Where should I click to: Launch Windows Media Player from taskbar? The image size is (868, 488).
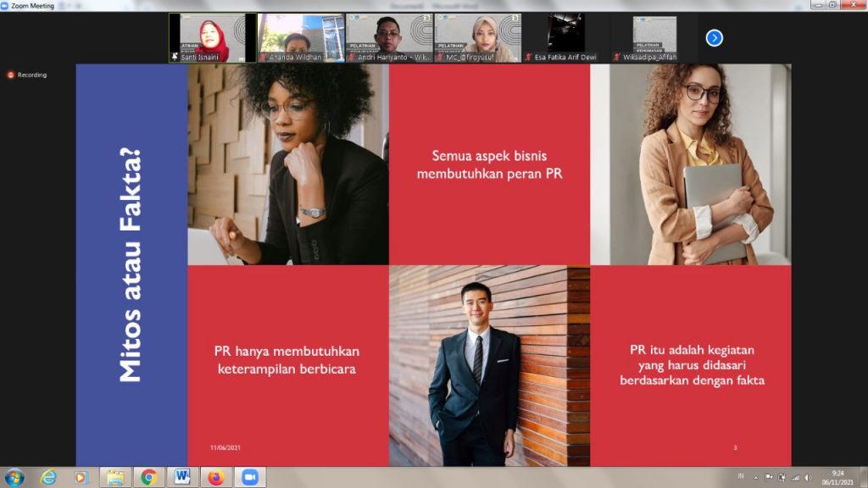pos(81,477)
